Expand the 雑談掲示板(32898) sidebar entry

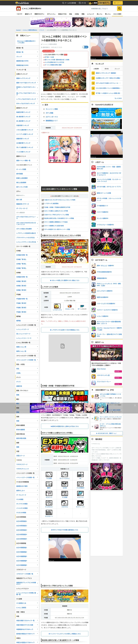click(27, 61)
